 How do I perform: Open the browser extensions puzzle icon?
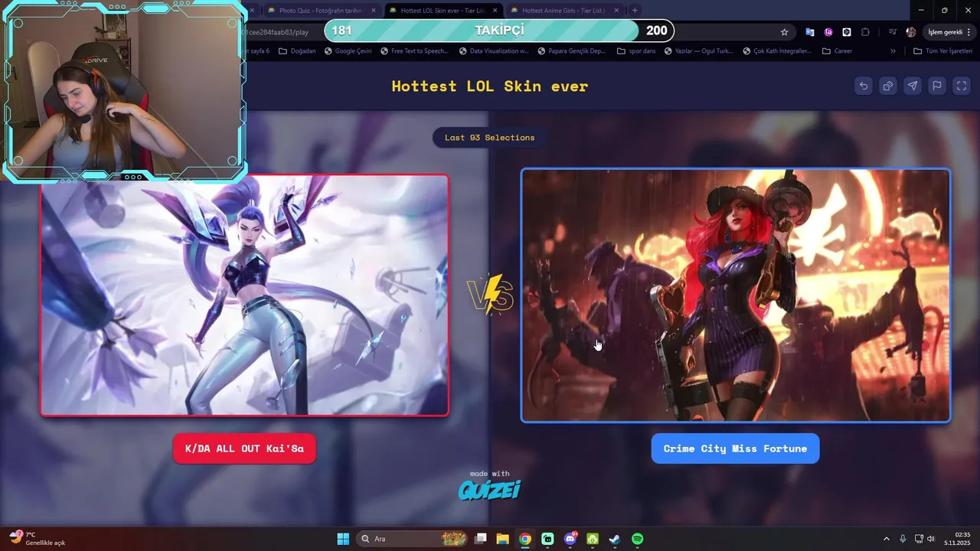865,32
